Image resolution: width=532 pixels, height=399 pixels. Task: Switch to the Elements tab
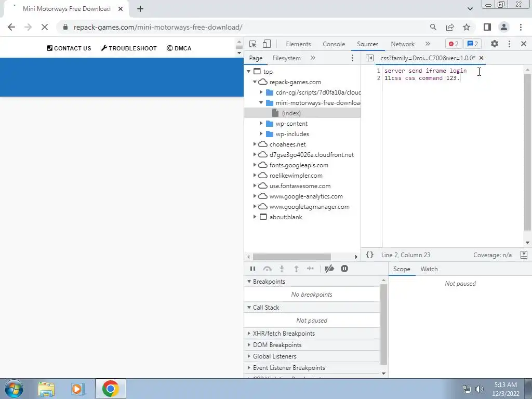(x=298, y=44)
